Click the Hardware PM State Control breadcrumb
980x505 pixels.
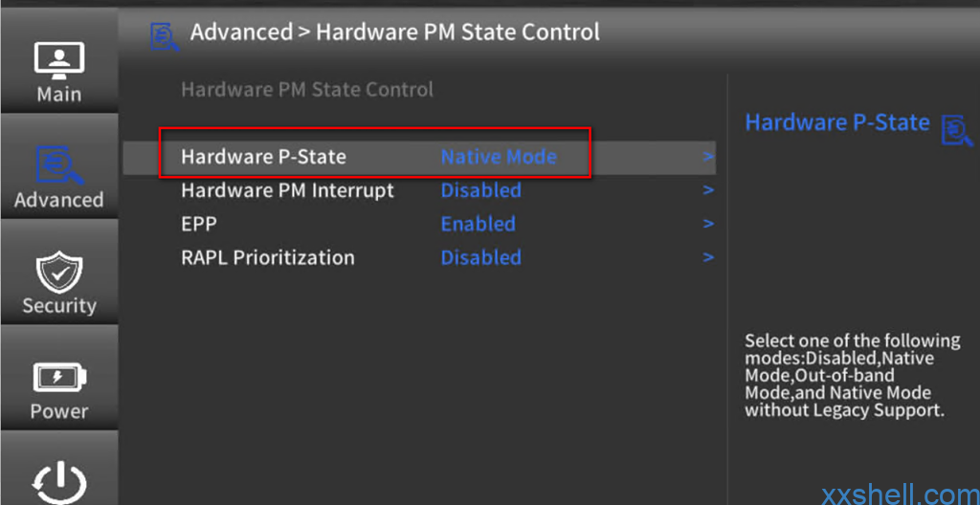click(x=457, y=32)
